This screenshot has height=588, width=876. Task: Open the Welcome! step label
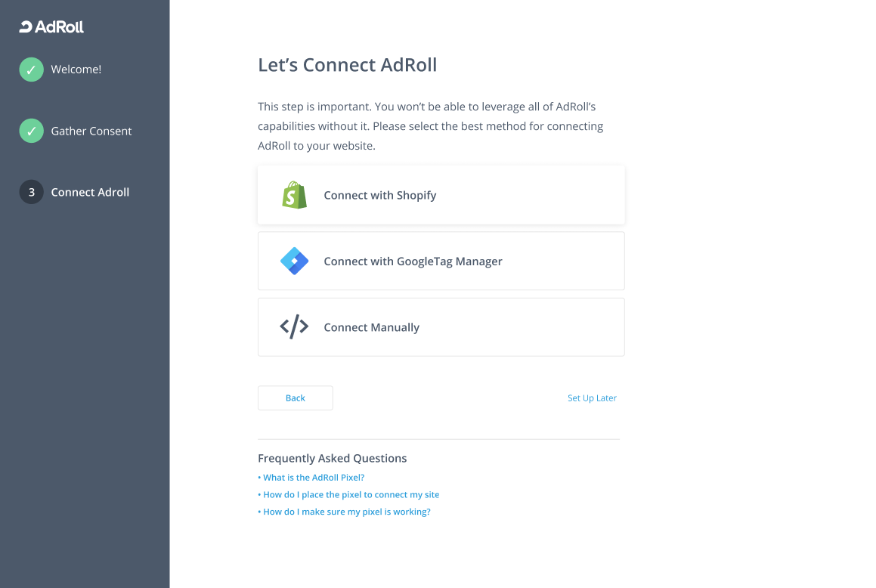point(76,70)
